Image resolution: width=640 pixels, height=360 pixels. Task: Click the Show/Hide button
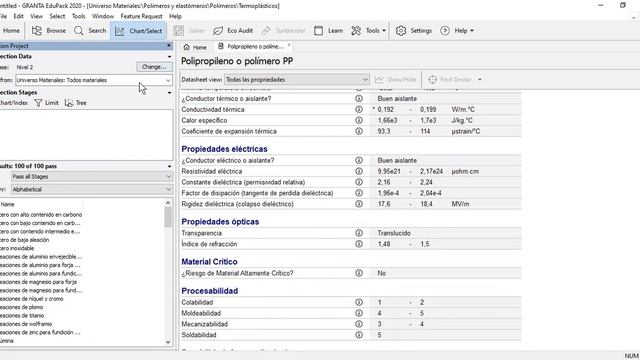click(396, 80)
